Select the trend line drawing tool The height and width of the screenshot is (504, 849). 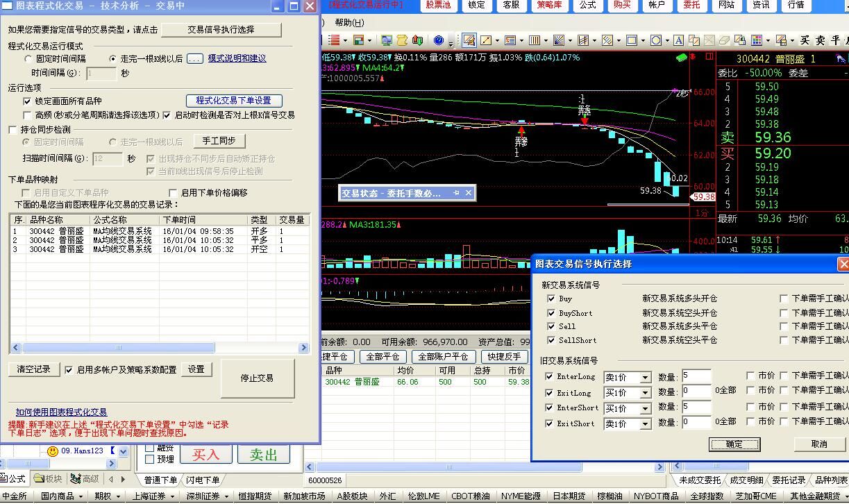pyautogui.click(x=485, y=40)
